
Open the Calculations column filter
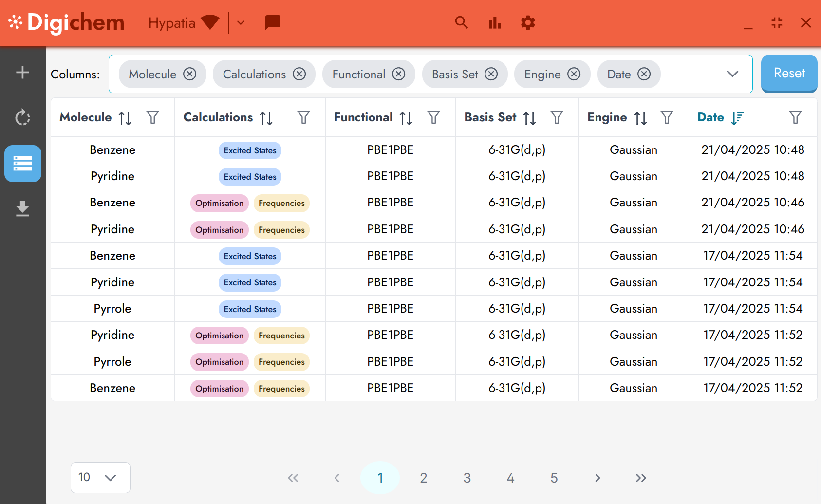304,117
